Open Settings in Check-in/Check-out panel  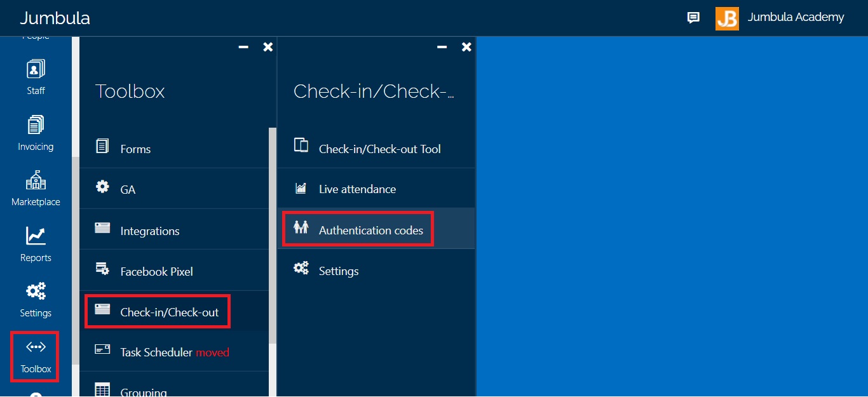[x=376, y=270]
